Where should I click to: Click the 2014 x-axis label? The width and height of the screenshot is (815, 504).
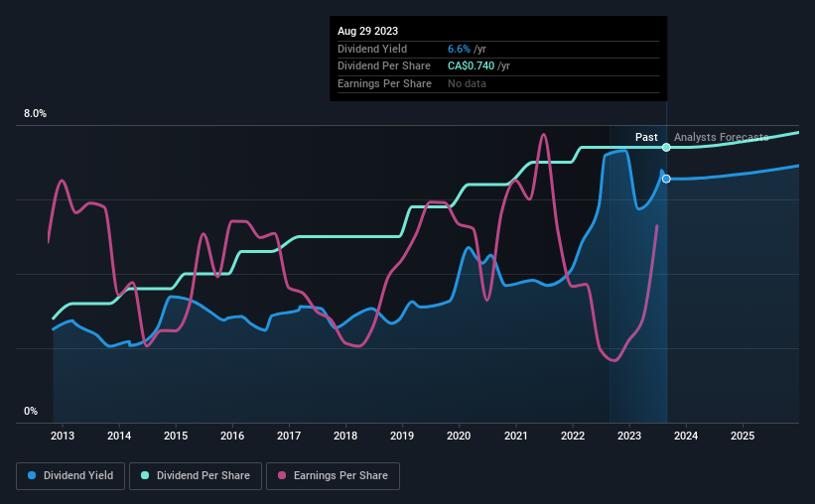click(x=119, y=436)
